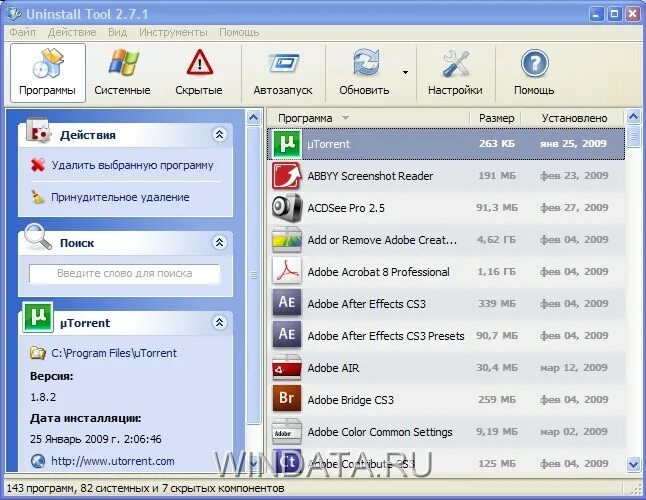This screenshot has height=500, width=646.
Task: Collapse the µTorrent details panel
Action: coord(220,322)
